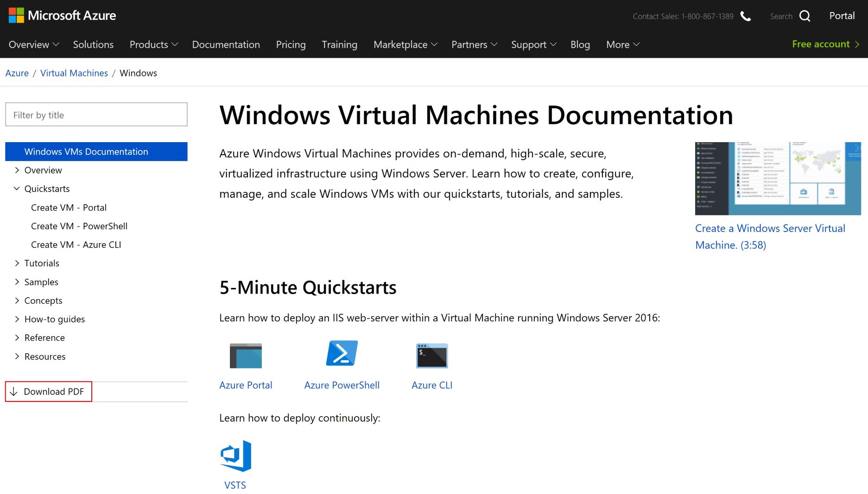Open the Support dropdown menu
The width and height of the screenshot is (868, 494).
534,44
